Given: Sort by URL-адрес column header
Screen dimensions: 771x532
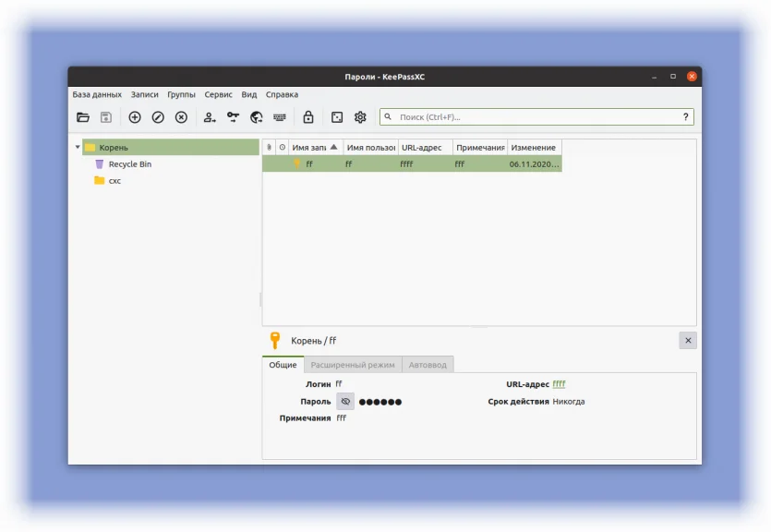Looking at the screenshot, I should click(x=426, y=148).
